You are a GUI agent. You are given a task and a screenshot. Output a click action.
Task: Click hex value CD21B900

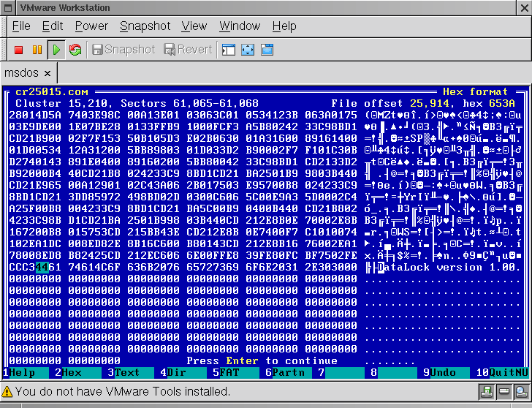(x=35, y=138)
